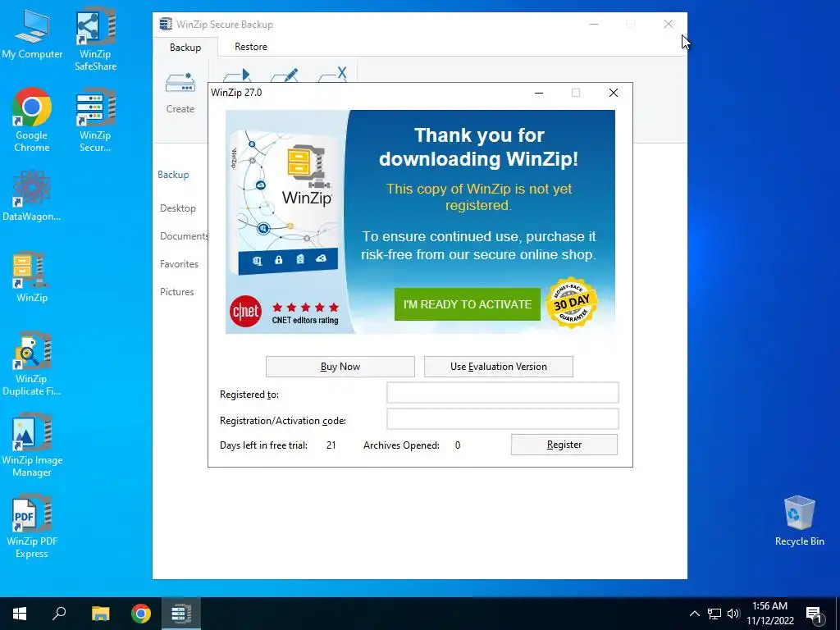Screen dimensions: 840x630
Task: Open the WinZip SafeShare desktop shortcut
Action: 95,39
